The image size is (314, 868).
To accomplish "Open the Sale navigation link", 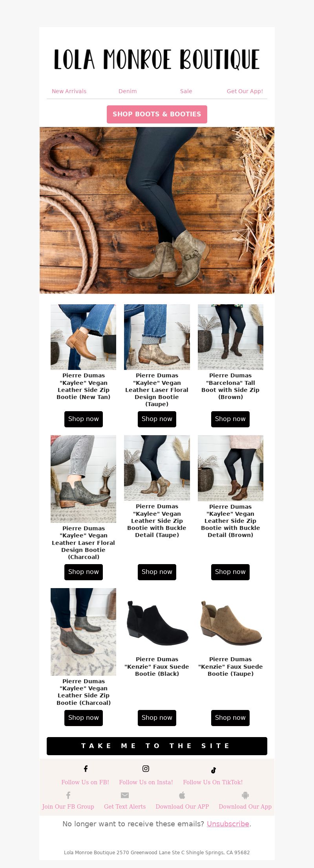I will [186, 91].
